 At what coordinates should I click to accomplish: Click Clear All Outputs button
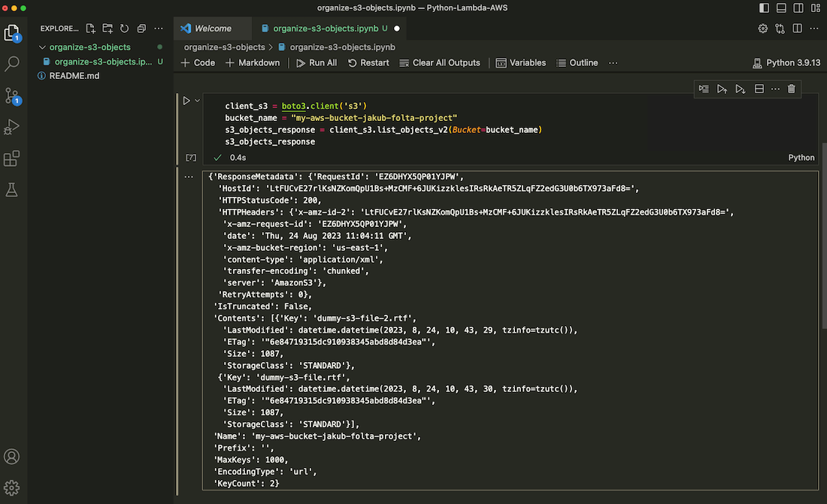440,63
